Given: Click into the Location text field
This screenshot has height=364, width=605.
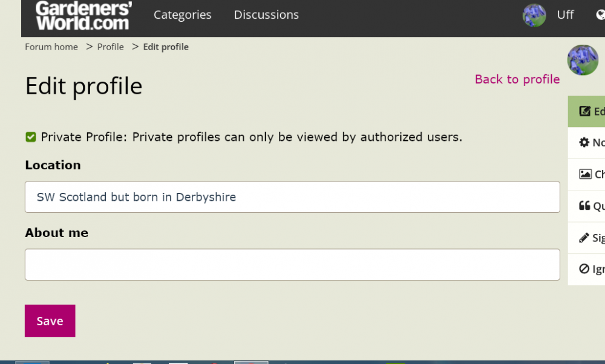Looking at the screenshot, I should point(292,197).
